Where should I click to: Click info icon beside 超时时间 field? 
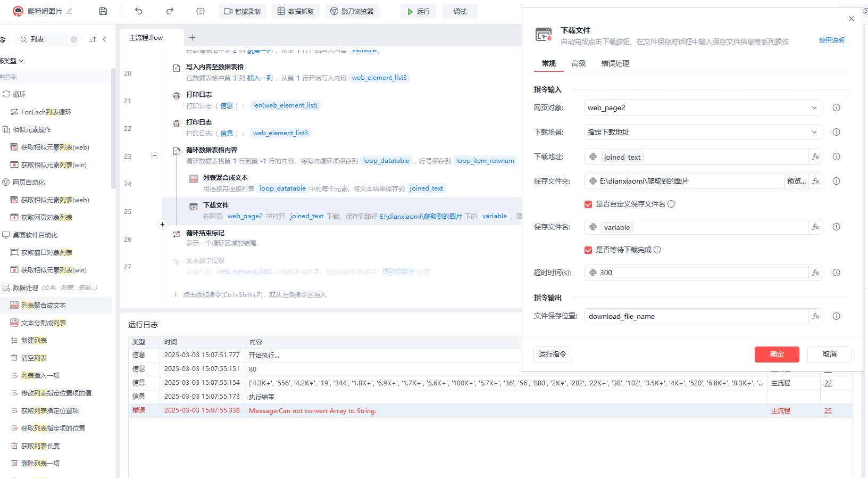836,273
